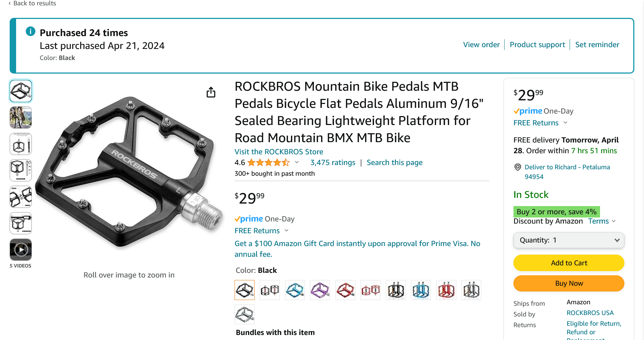The width and height of the screenshot is (644, 340).
Task: Play the product videos thumbnail
Action: (x=21, y=250)
